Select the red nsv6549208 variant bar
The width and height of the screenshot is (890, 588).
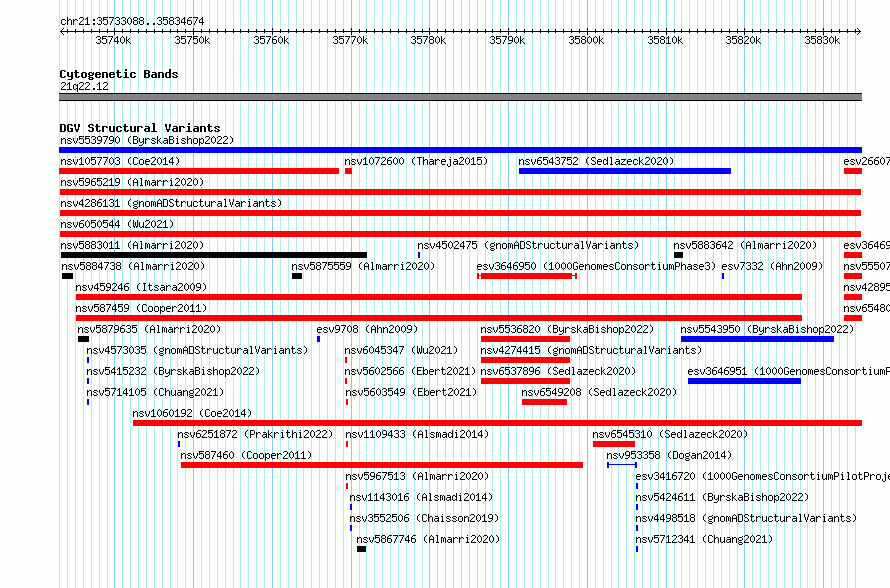click(544, 402)
